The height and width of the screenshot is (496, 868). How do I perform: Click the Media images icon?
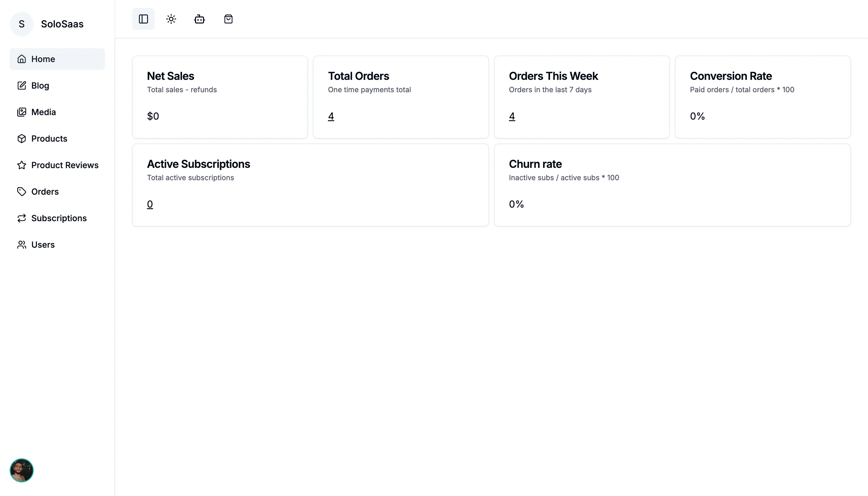pos(21,112)
